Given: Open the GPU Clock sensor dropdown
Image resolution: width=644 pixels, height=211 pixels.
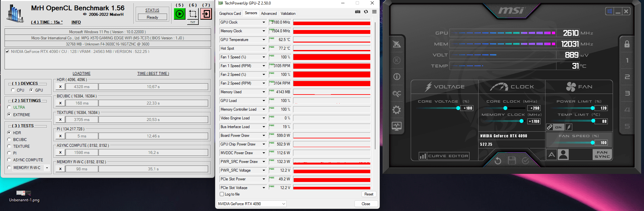Looking at the screenshot, I should pyautogui.click(x=264, y=22).
